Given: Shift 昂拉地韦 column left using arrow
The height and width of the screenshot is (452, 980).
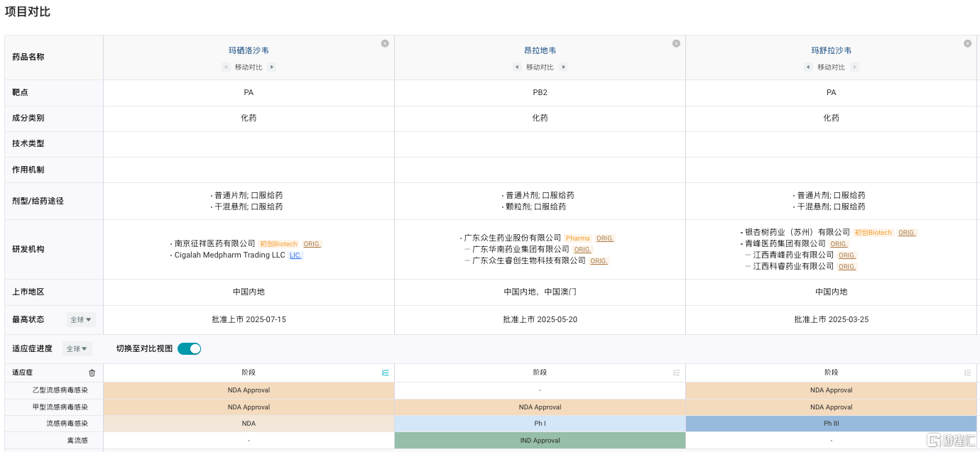Looking at the screenshot, I should pyautogui.click(x=517, y=67).
